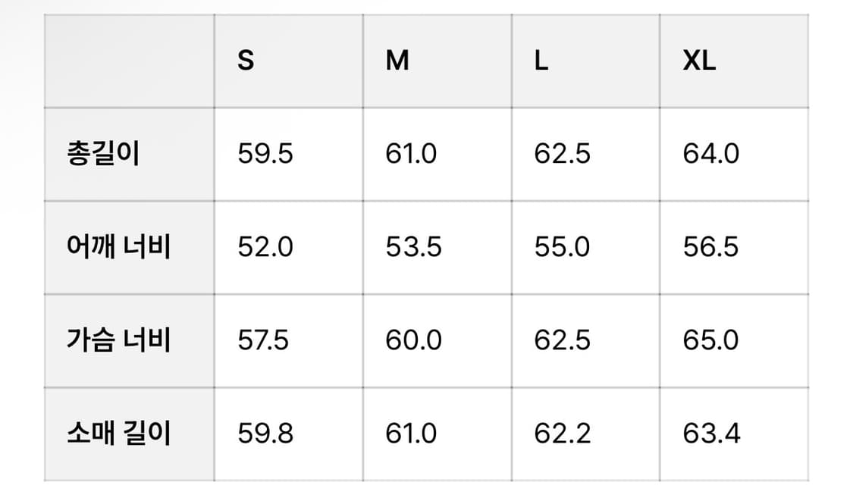
Task: Click the 65.0 chest width cell
Action: click(734, 341)
